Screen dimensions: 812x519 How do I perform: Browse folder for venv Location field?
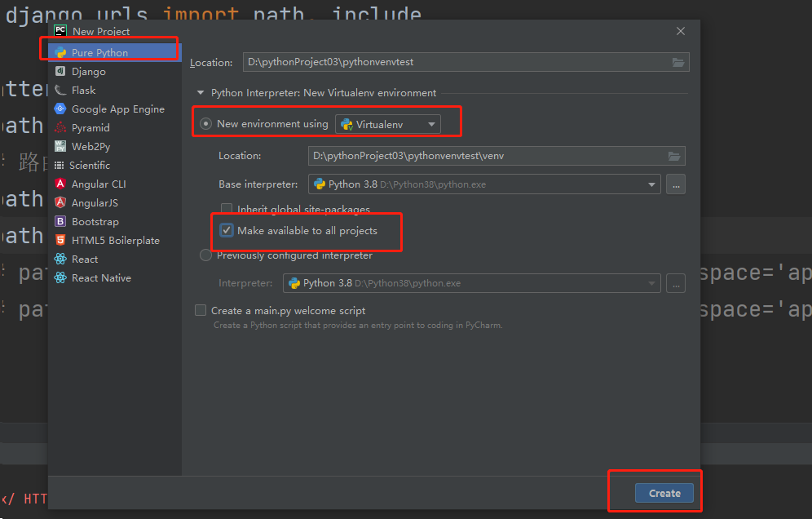click(674, 156)
